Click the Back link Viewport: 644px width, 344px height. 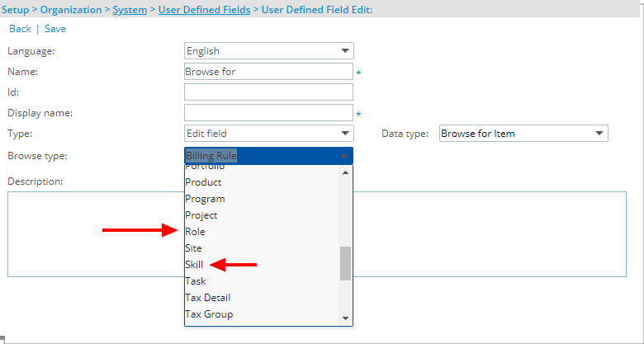pos(20,29)
